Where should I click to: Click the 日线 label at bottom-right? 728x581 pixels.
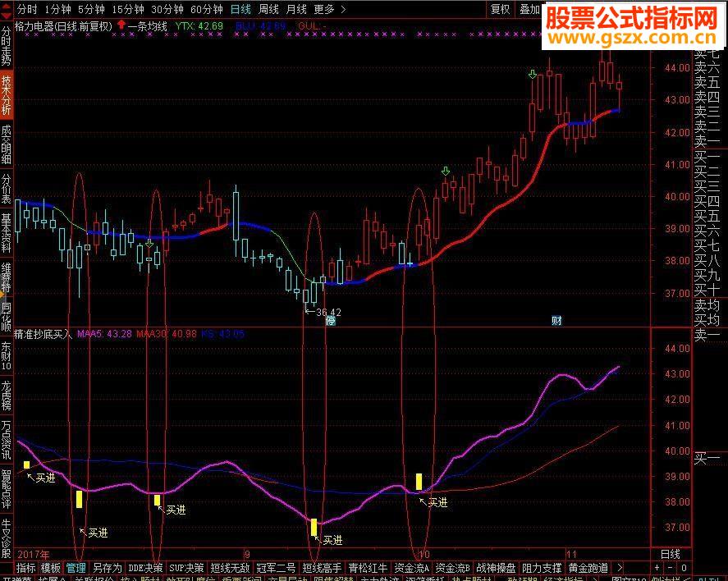tap(671, 554)
